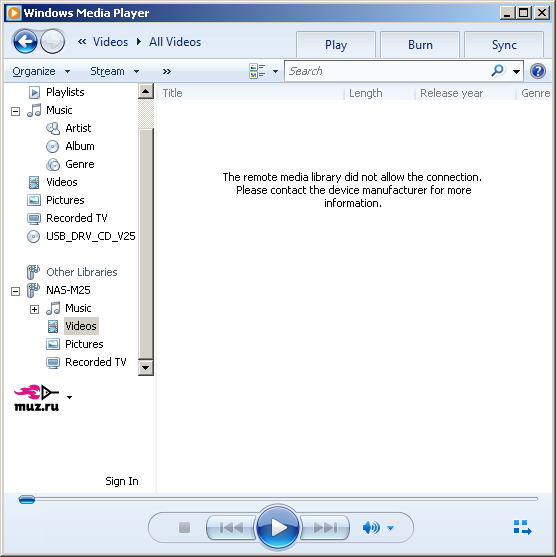Viewport: 556px width, 557px height.
Task: Click the NAS-M25 Music note icon
Action: pos(53,308)
